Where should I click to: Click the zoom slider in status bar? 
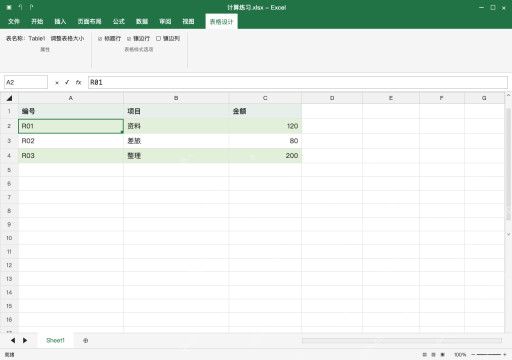point(489,355)
